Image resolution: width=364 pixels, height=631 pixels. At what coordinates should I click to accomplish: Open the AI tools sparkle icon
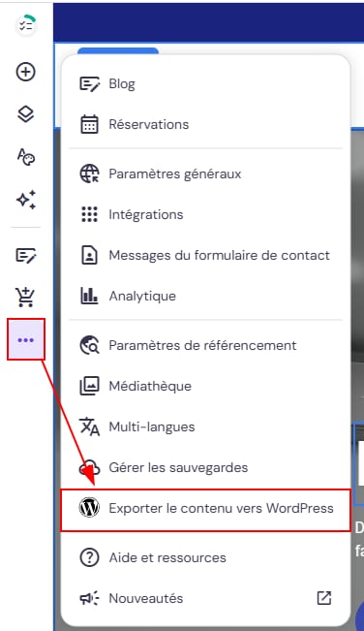[x=26, y=200]
